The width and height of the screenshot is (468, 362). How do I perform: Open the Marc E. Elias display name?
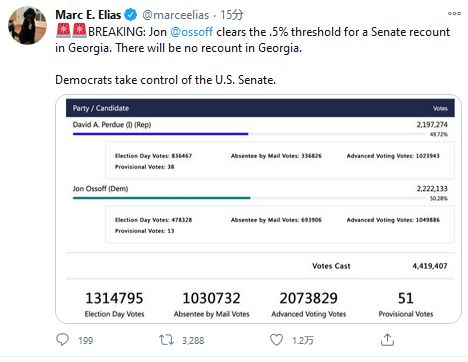coord(88,15)
